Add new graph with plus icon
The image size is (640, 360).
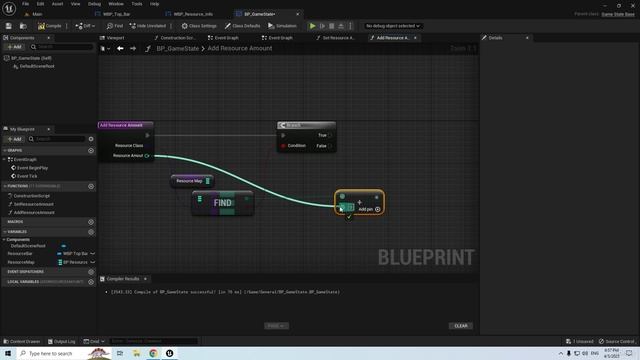pyautogui.click(x=91, y=151)
